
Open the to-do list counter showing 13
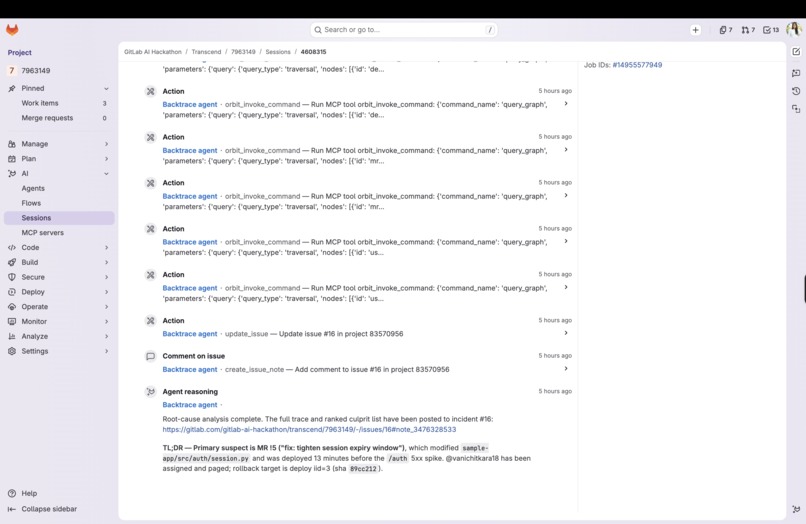(x=771, y=30)
